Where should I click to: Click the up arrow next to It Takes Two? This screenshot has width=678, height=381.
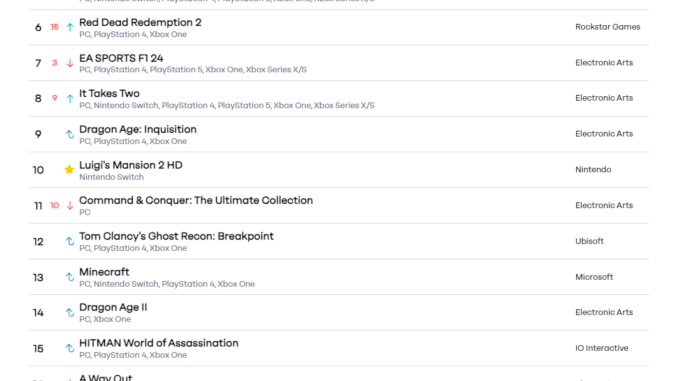coord(70,99)
